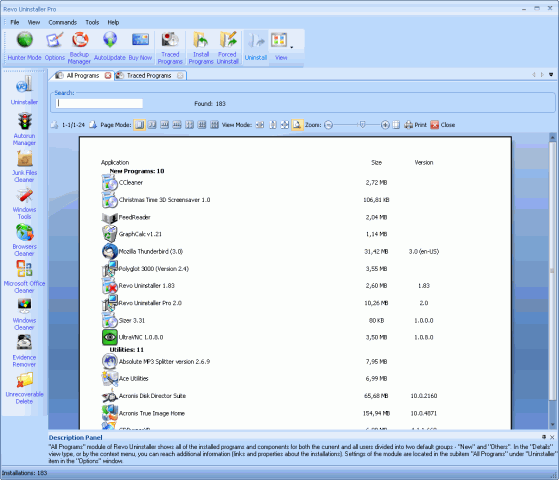The height and width of the screenshot is (480, 559).
Task: Click the Zoom slider handle
Action: (x=362, y=125)
